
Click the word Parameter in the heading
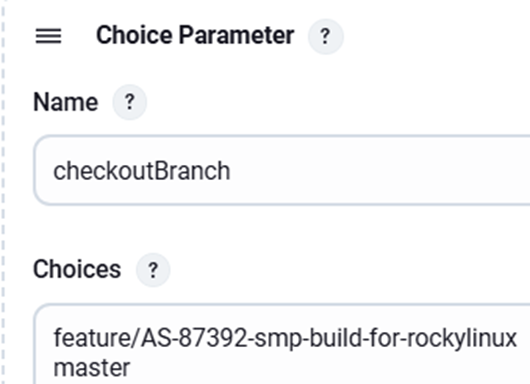coord(236,35)
